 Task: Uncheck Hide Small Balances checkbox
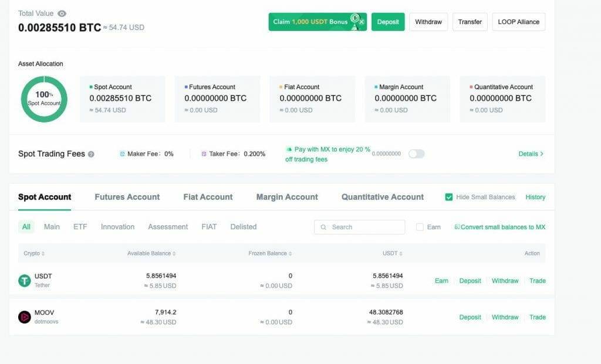(449, 197)
